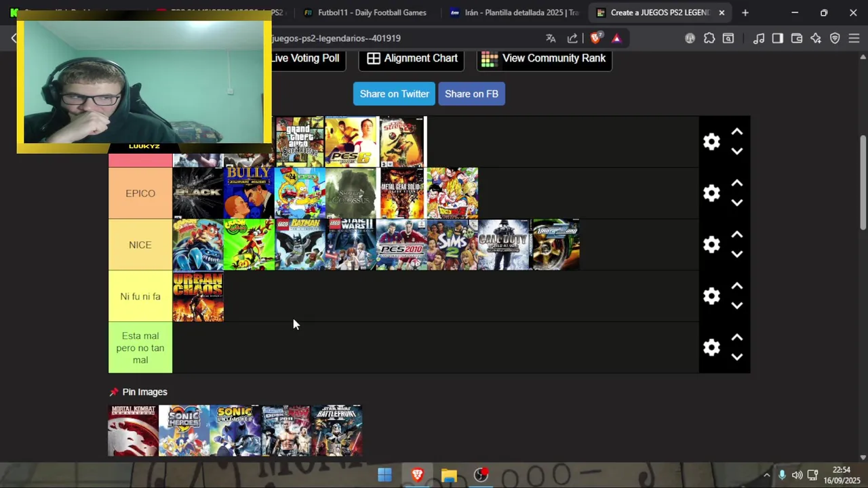Click 'Esta mal pero no tan mal' tier label
Image resolution: width=868 pixels, height=488 pixels.
tap(140, 348)
